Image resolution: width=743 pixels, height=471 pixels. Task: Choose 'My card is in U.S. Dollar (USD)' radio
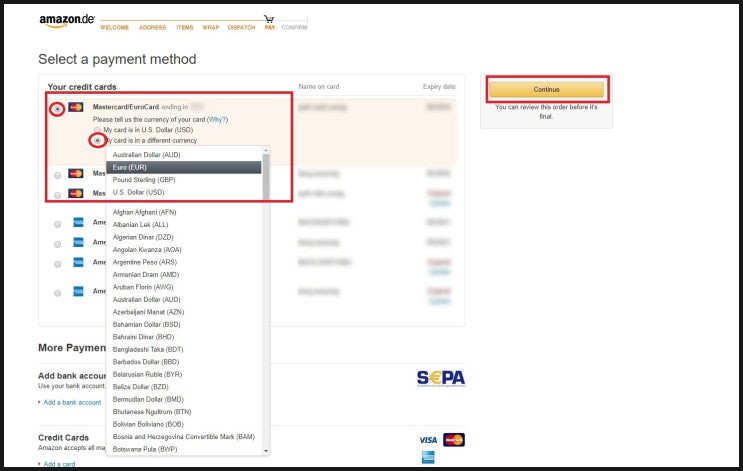[x=97, y=130]
